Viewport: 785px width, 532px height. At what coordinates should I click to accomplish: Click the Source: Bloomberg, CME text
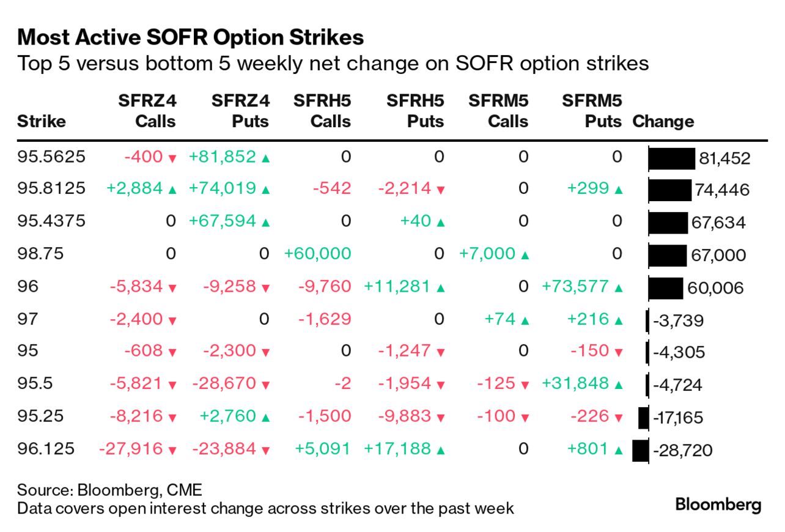(109, 490)
